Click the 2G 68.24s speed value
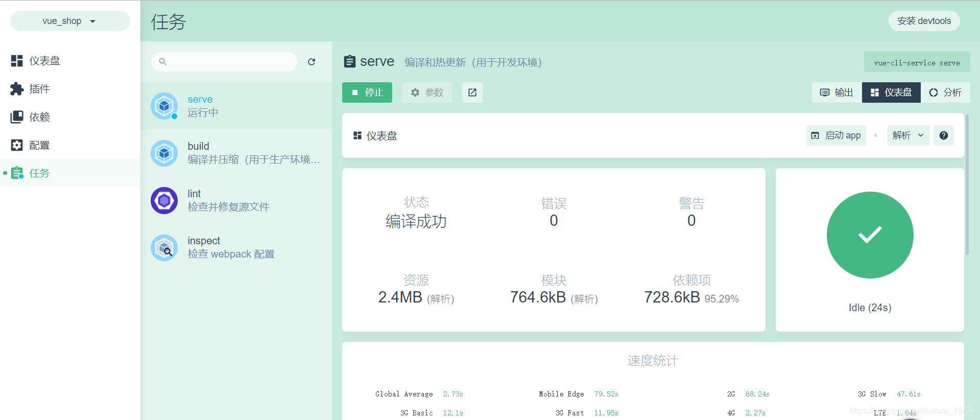Screen dimensions: 980x420 [x=757, y=394]
